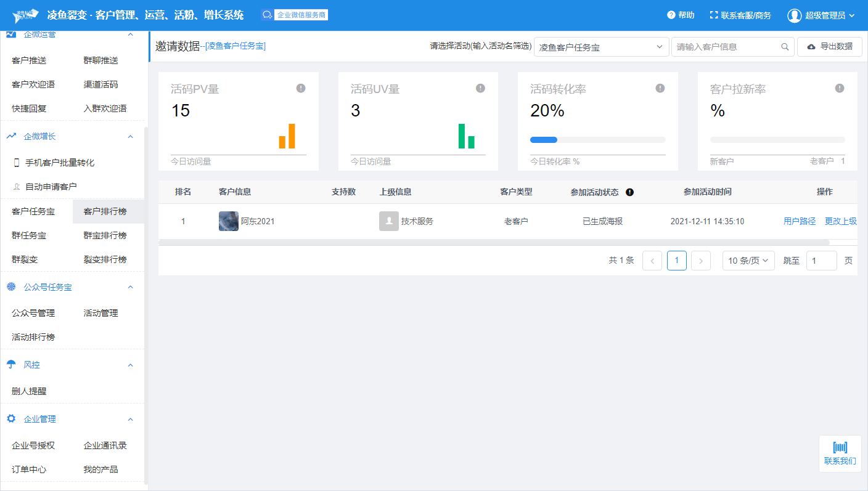The image size is (868, 491).
Task: Select 裂变排行榜 in the sidebar
Action: coord(105,259)
